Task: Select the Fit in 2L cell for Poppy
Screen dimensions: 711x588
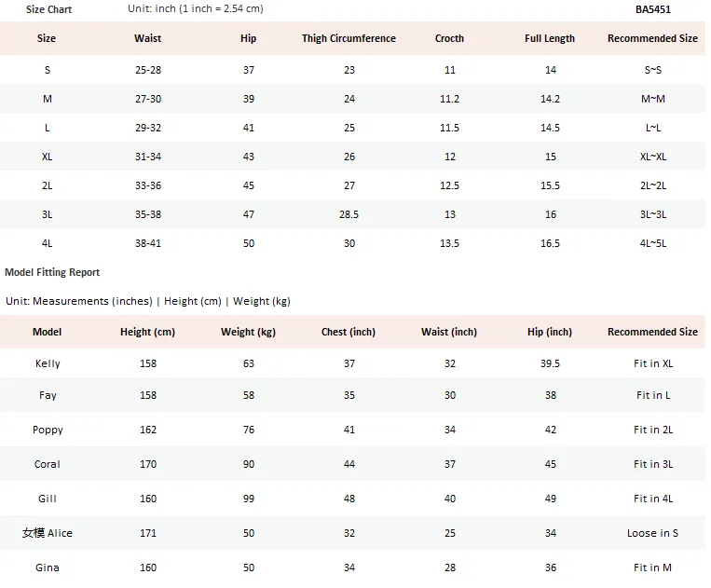Action: click(653, 430)
